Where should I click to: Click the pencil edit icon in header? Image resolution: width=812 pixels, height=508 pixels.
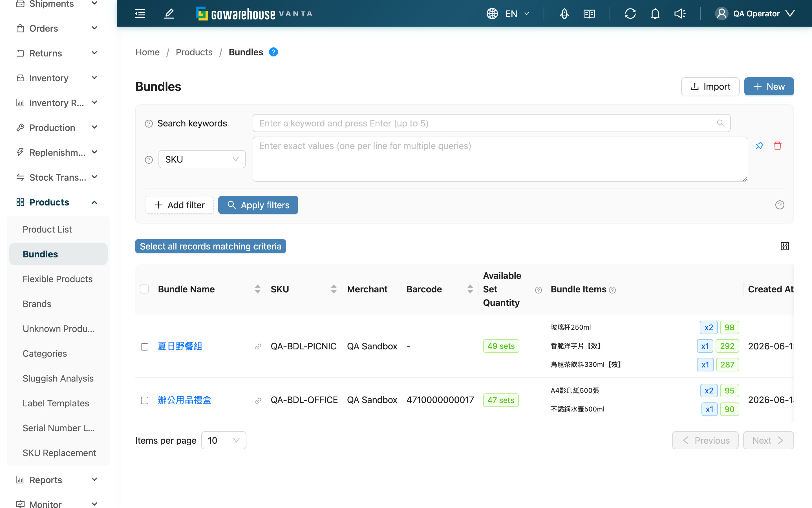click(x=169, y=14)
